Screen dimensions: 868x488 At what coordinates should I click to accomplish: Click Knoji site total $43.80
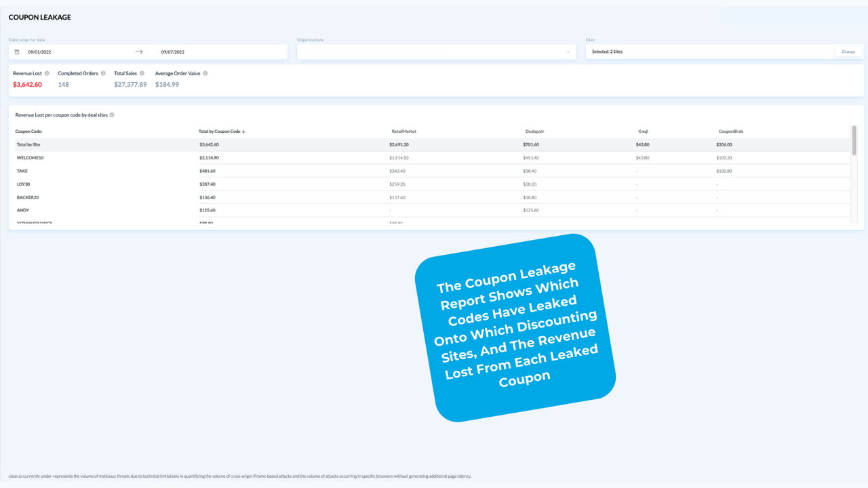click(x=642, y=144)
